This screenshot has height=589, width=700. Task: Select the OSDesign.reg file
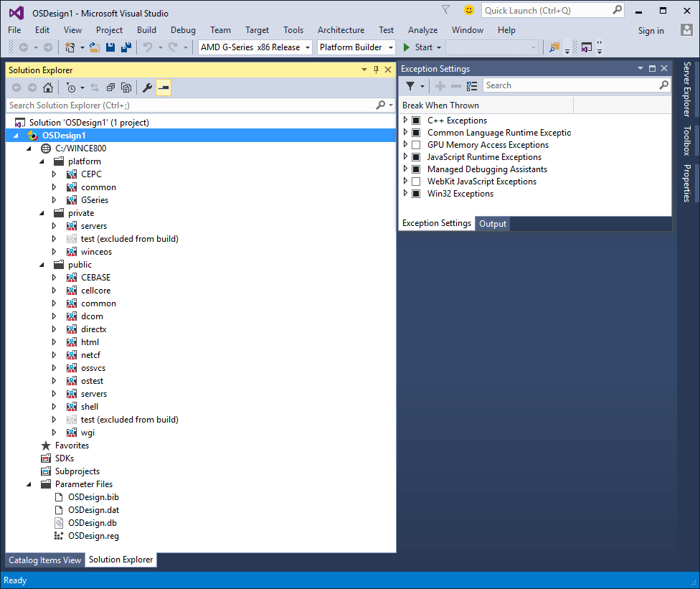point(93,536)
